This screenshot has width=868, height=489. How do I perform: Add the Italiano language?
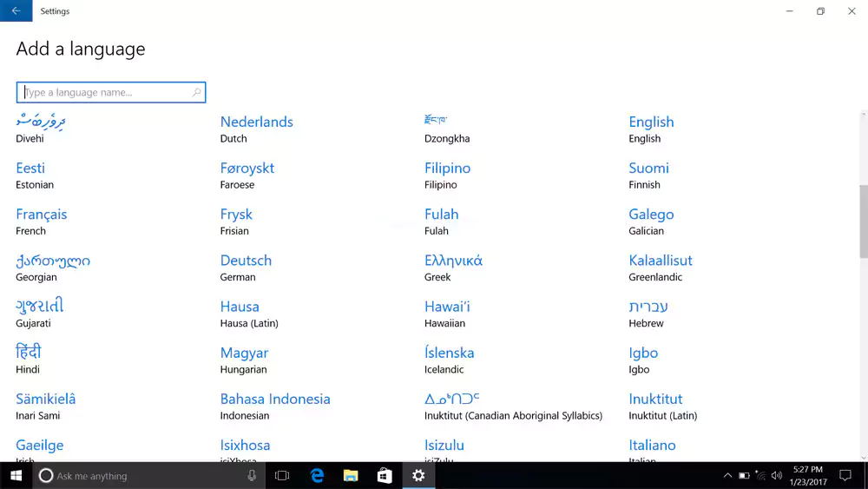(652, 446)
